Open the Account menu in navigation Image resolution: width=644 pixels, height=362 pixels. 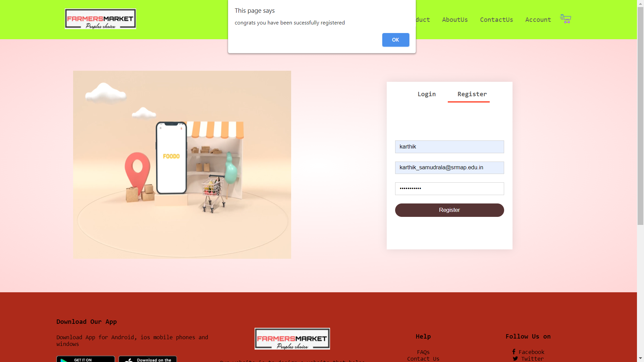tap(538, 19)
